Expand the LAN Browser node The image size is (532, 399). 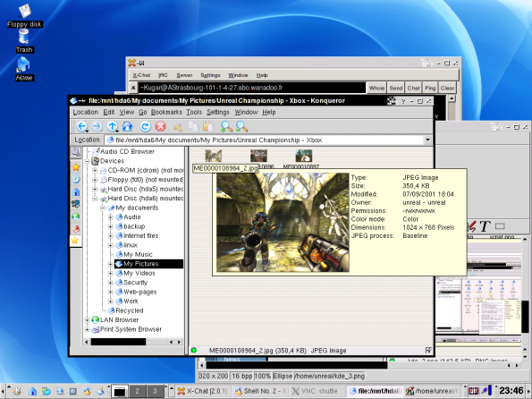click(x=87, y=320)
